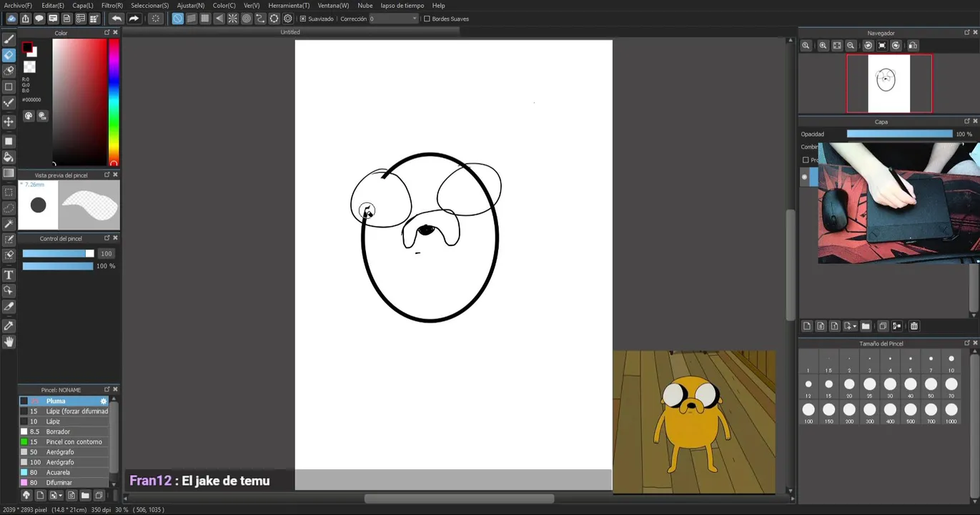
Task: Open the Archivo(F) menu
Action: (x=18, y=5)
